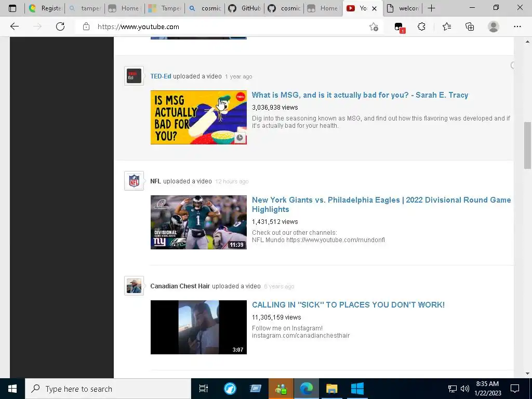Viewport: 532px width, 399px height.
Task: Open Giants vs. Eagles highlights title
Action: coord(381,205)
